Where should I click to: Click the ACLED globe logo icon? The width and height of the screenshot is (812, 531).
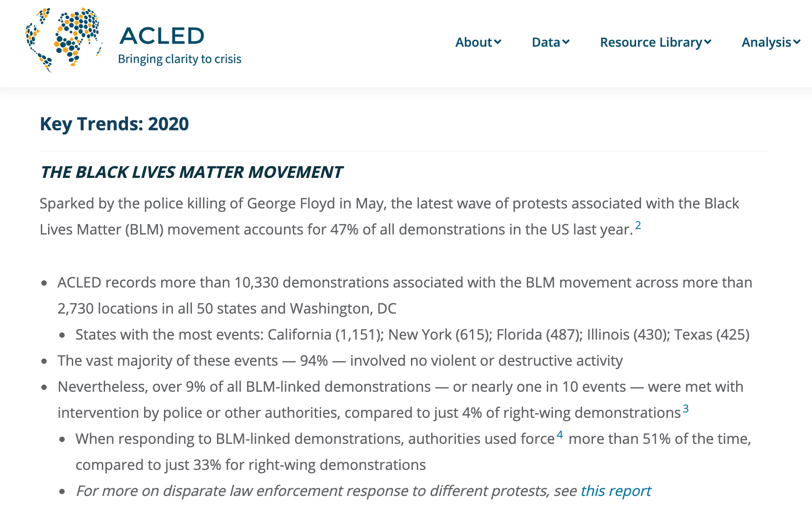point(64,40)
